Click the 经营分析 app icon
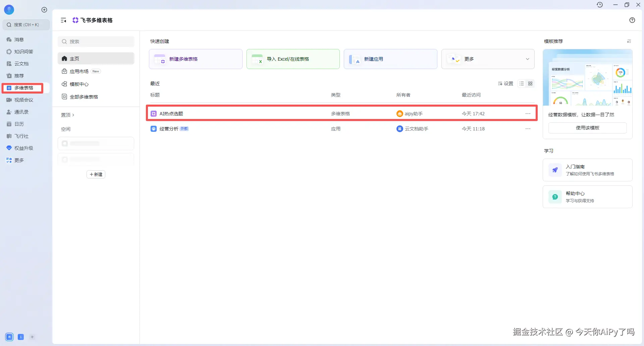 (x=154, y=129)
